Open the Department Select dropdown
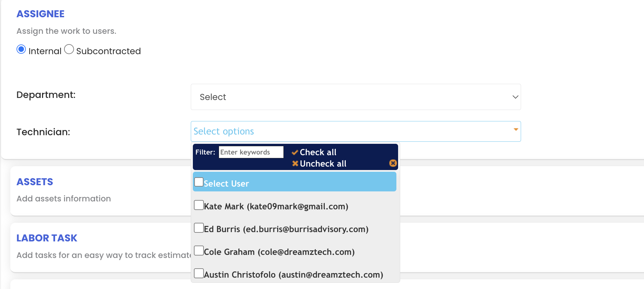The image size is (644, 289). pyautogui.click(x=356, y=97)
